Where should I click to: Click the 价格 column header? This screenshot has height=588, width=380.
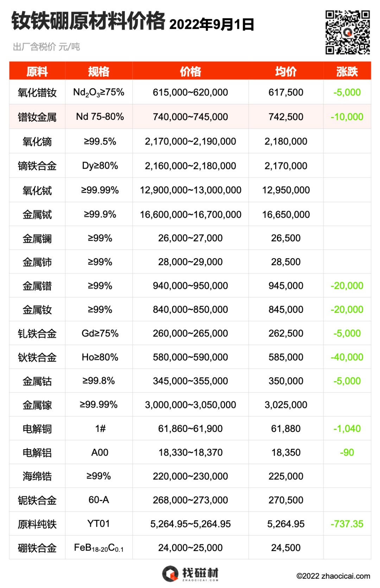pyautogui.click(x=190, y=71)
